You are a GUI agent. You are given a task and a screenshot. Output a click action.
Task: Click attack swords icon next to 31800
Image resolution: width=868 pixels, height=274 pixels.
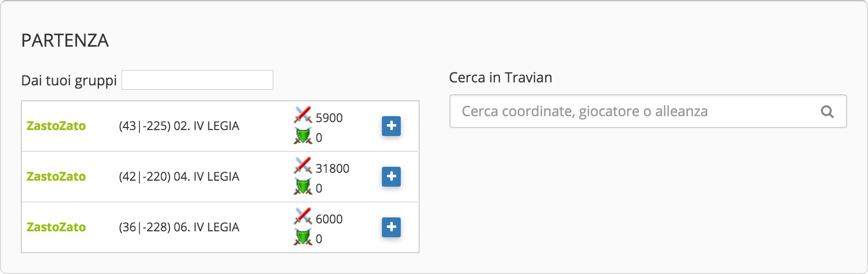pyautogui.click(x=303, y=165)
